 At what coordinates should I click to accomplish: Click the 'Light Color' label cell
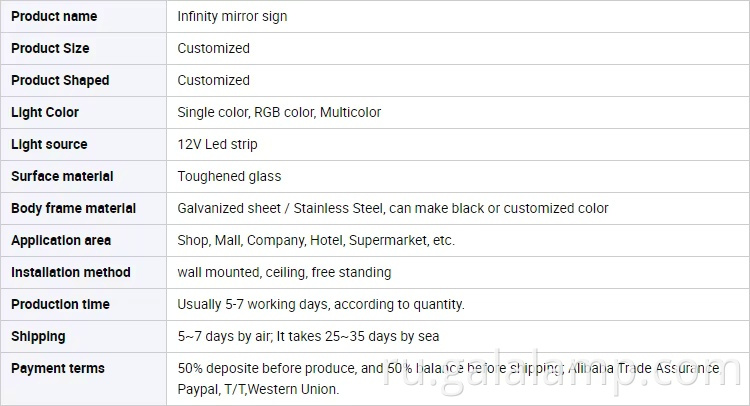[x=45, y=112]
